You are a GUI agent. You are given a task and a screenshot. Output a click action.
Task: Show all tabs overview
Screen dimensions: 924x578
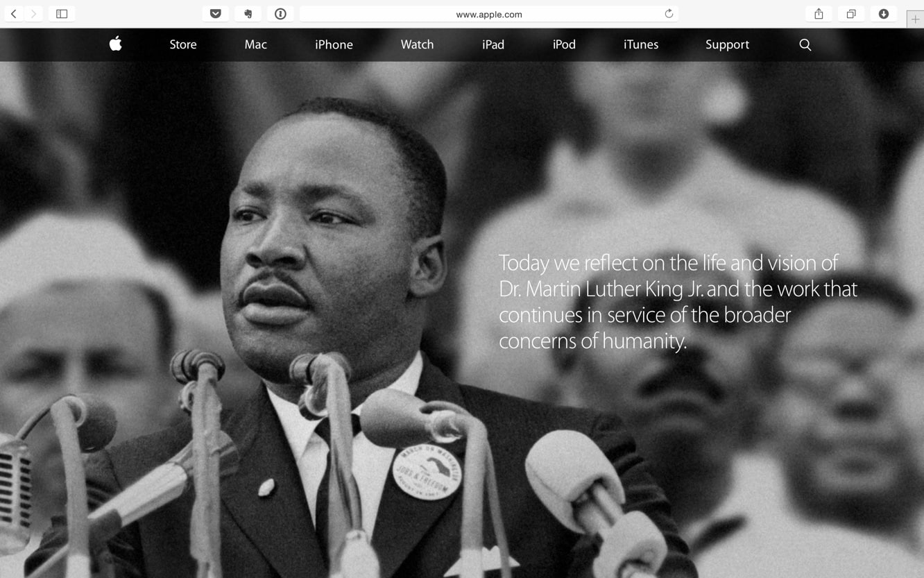(851, 14)
